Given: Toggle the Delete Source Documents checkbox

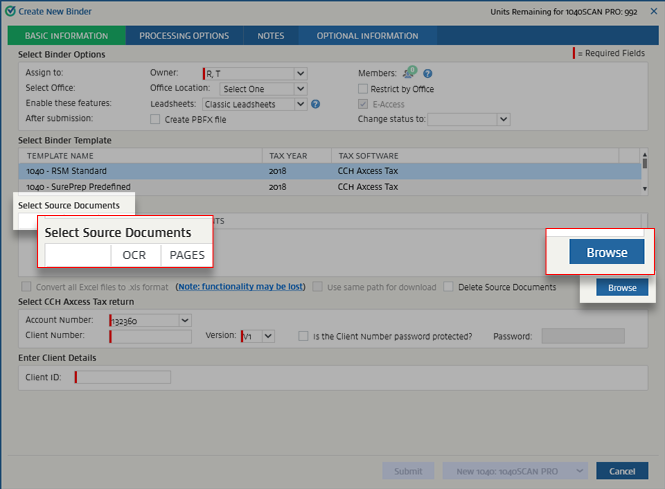Looking at the screenshot, I should 449,287.
